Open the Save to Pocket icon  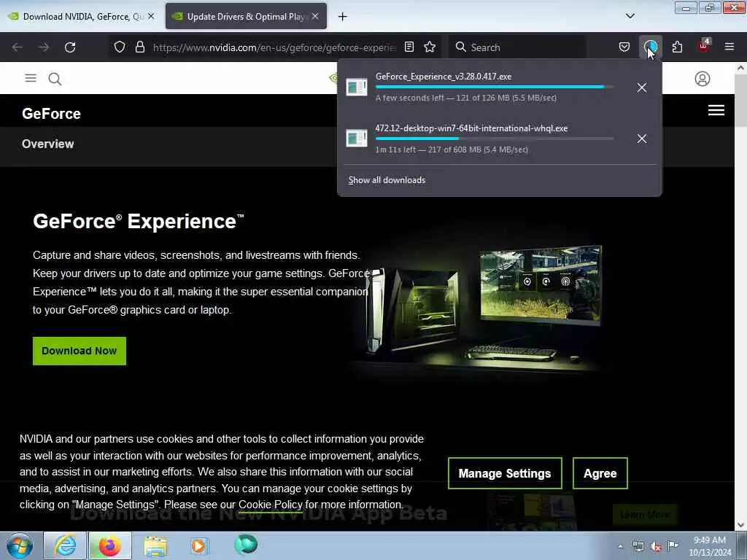tap(624, 47)
